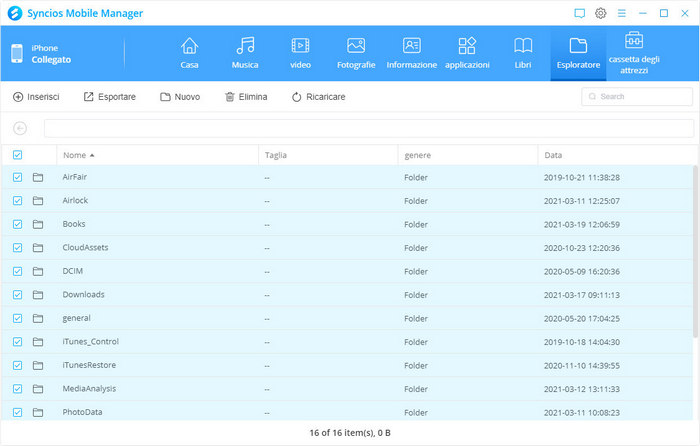
Task: Sort by the Nome column header
Action: (x=158, y=155)
